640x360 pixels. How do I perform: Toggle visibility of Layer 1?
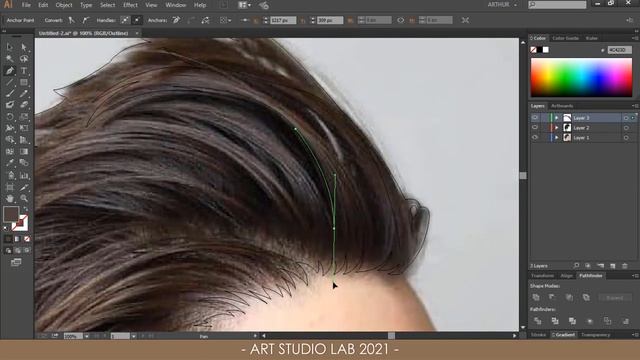click(x=535, y=138)
